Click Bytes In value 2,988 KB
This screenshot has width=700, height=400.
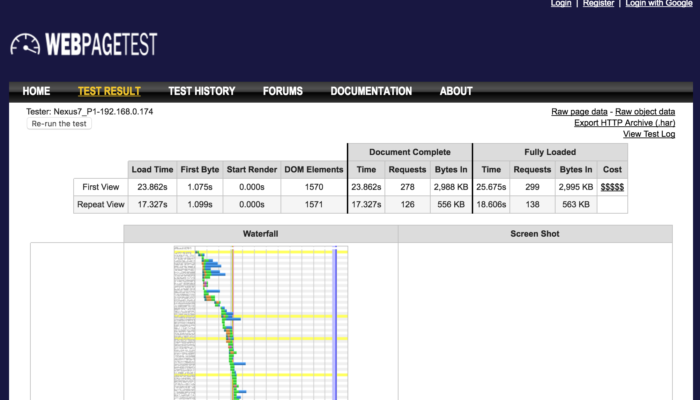[x=451, y=187]
